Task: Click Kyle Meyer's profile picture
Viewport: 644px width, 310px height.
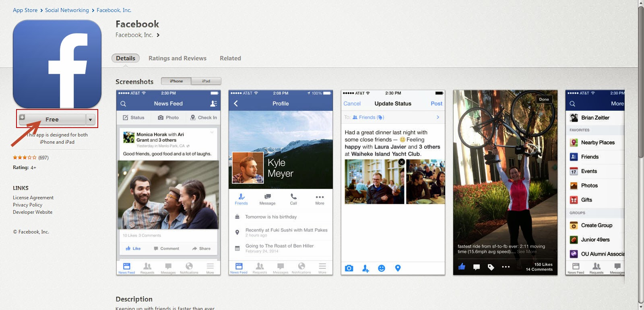Action: point(248,168)
